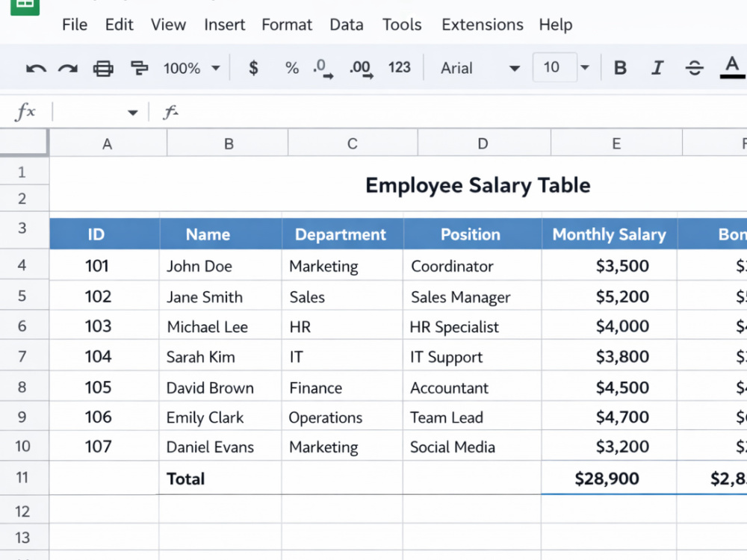Select the Jane Smith cell
The width and height of the screenshot is (747, 560).
[x=220, y=296]
